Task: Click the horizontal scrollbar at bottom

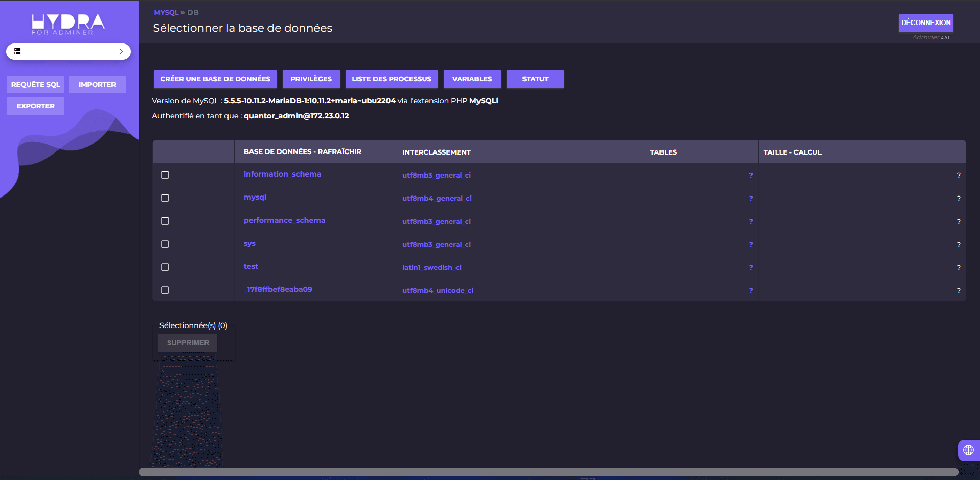Action: point(548,472)
